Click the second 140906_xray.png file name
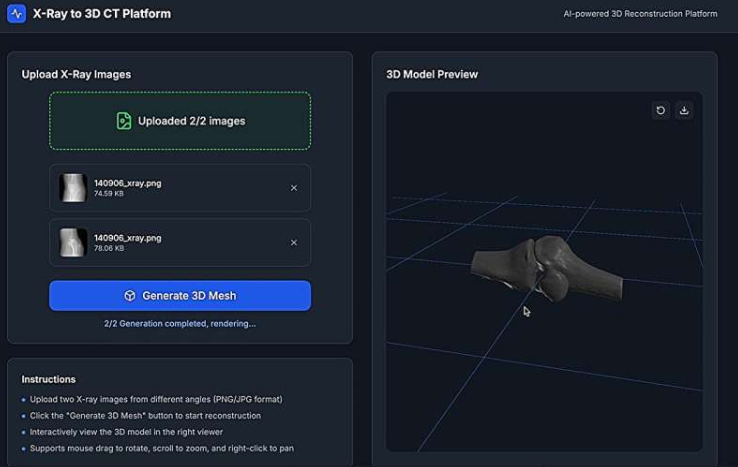Screen dimensions: 738x467 coord(128,238)
